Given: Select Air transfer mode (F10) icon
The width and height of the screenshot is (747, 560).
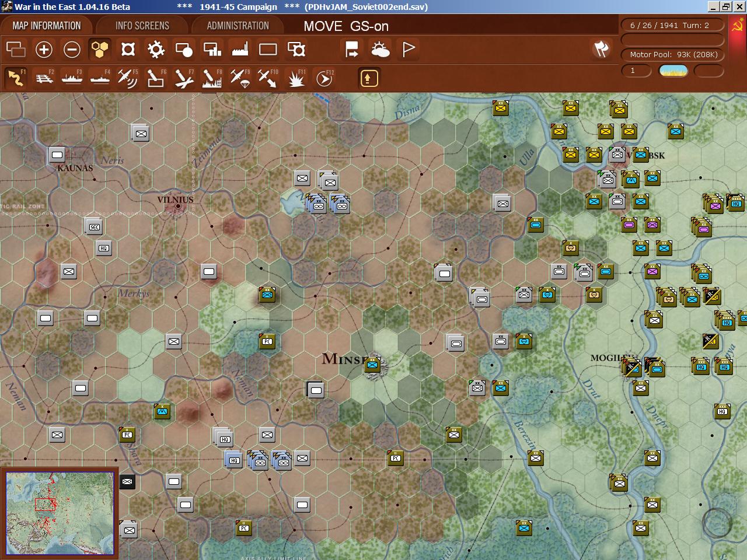Looking at the screenshot, I should [268, 78].
